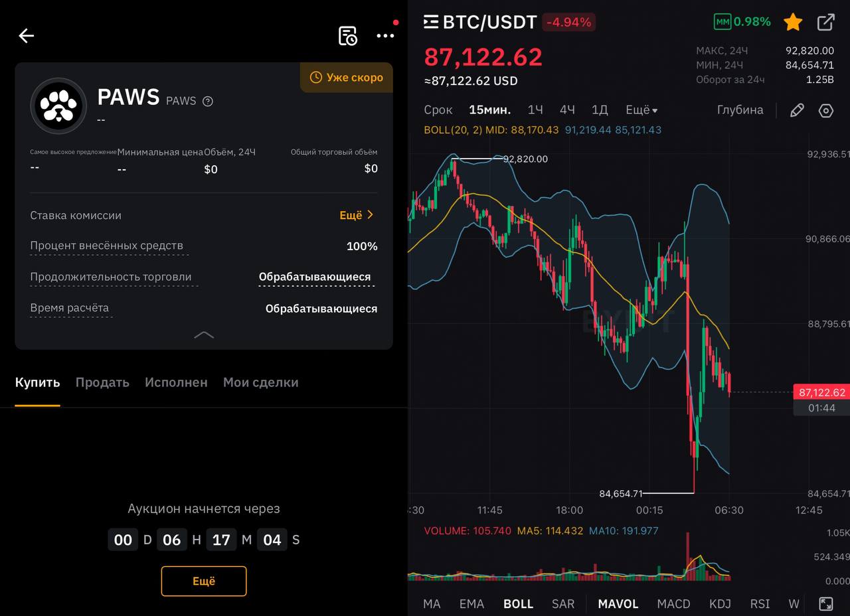Click the VOLUME: 105.740 readout
This screenshot has height=616, width=850.
(x=467, y=531)
